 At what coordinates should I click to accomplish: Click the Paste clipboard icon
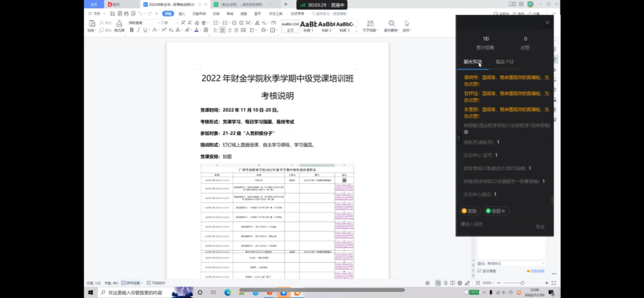click(91, 24)
